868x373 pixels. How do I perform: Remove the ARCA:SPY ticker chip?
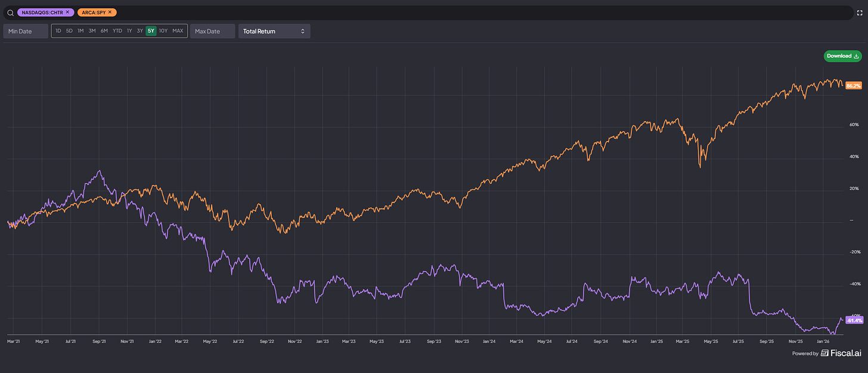pos(110,12)
